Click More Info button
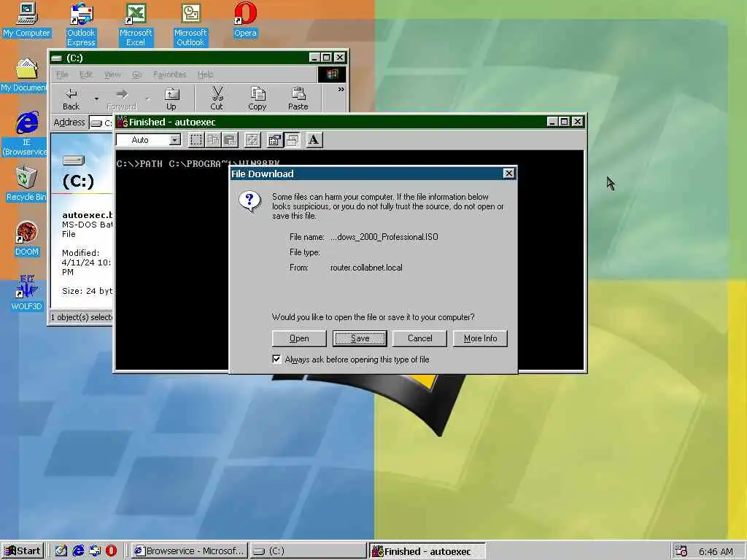 [x=480, y=338]
